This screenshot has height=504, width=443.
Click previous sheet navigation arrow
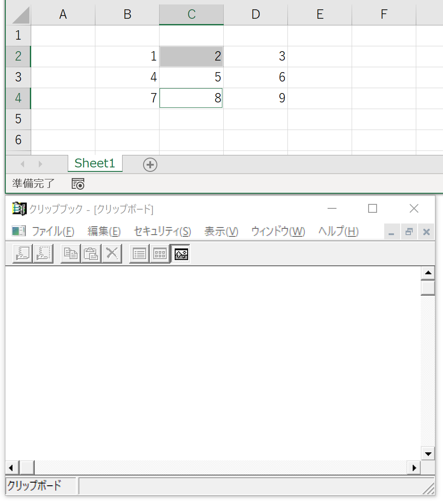pyautogui.click(x=23, y=164)
